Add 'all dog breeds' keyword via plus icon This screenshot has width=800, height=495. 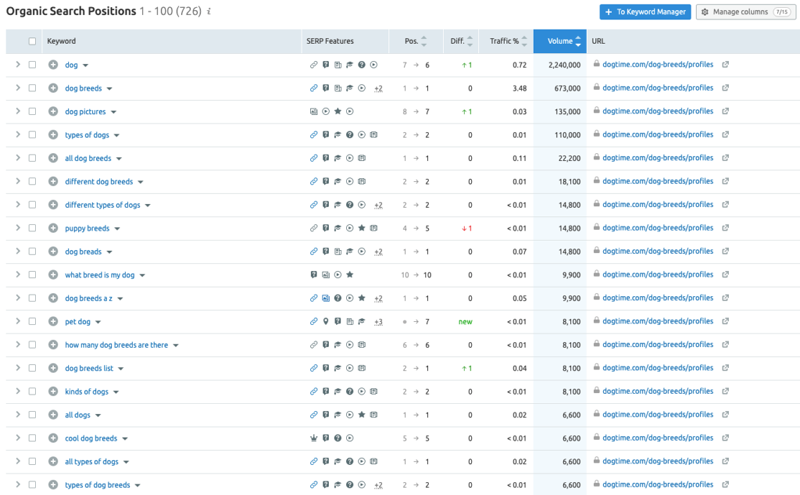coord(53,158)
